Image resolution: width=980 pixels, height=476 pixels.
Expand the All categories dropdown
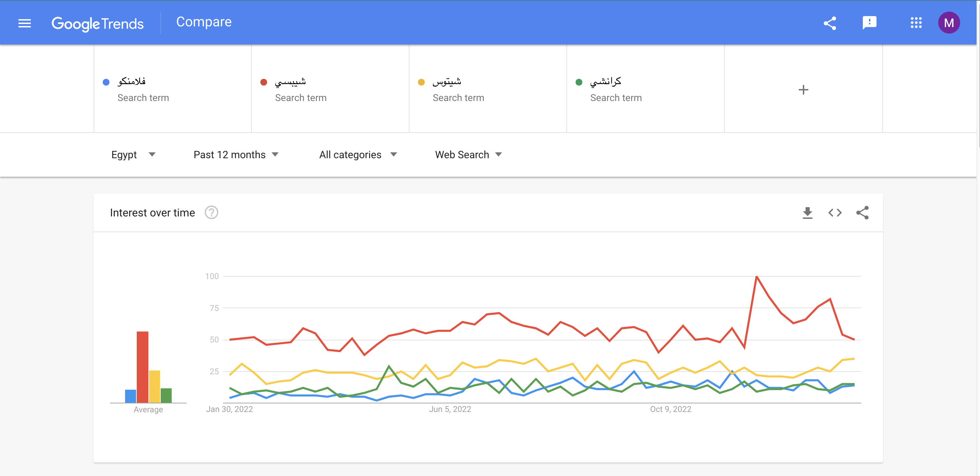[358, 155]
